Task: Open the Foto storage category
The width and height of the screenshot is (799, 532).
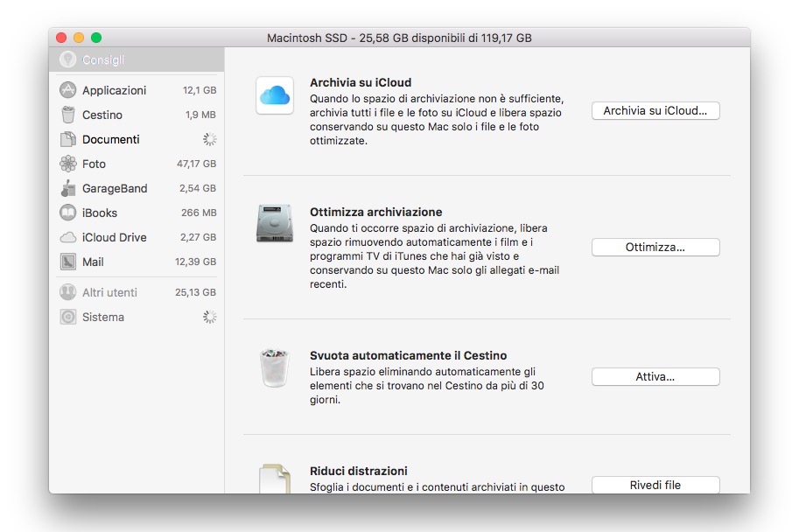Action: click(137, 164)
